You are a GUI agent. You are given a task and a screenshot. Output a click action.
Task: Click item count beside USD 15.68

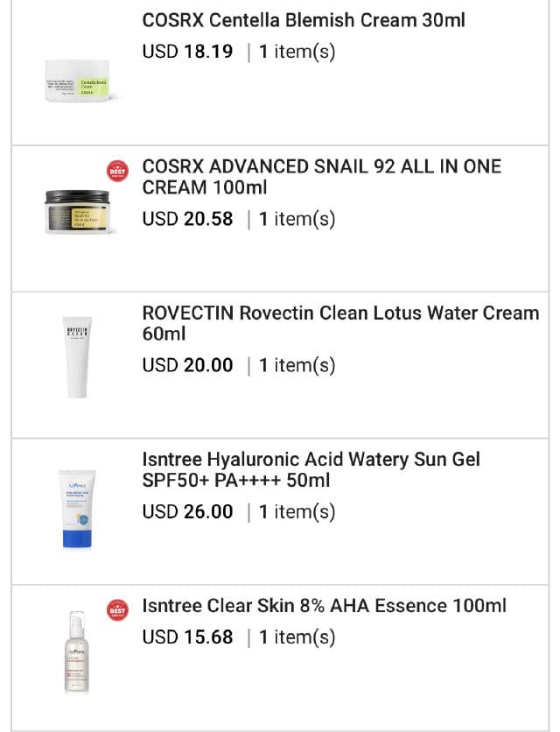point(297,637)
